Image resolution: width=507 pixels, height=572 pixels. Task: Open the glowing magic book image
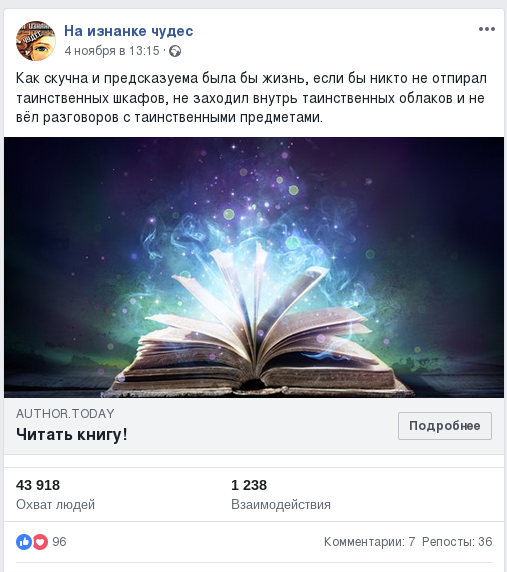[x=254, y=267]
